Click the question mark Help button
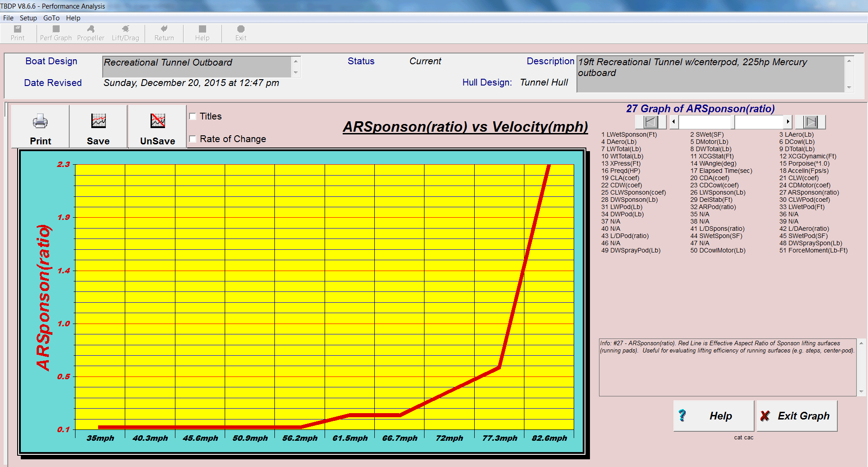Screen dimensions: 868x467 coord(714,416)
